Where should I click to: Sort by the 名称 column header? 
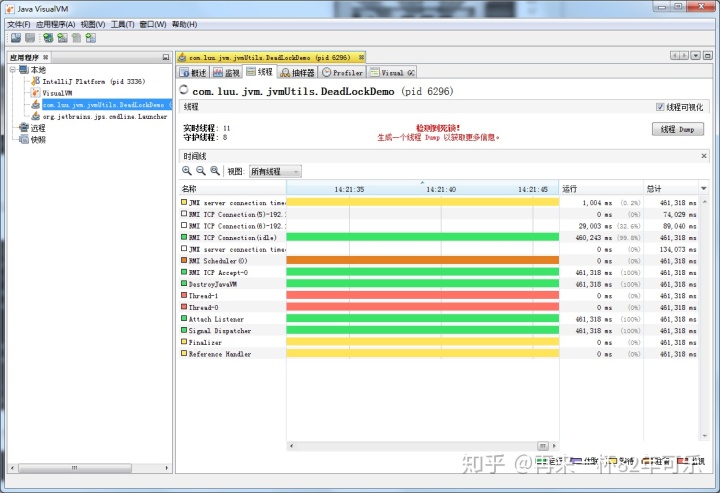tap(232, 189)
